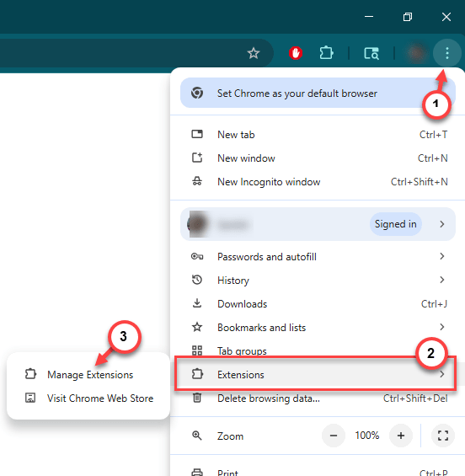Open the profile avatar in toolbar
Image resolution: width=465 pixels, height=476 pixels.
[416, 53]
